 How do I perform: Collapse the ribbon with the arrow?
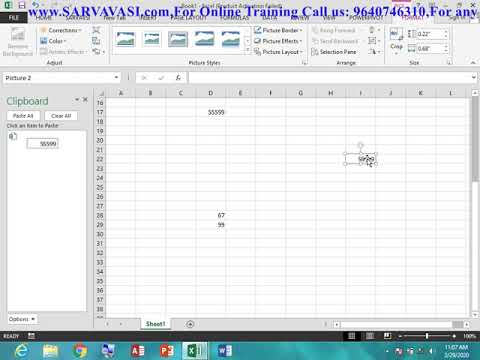point(473,62)
